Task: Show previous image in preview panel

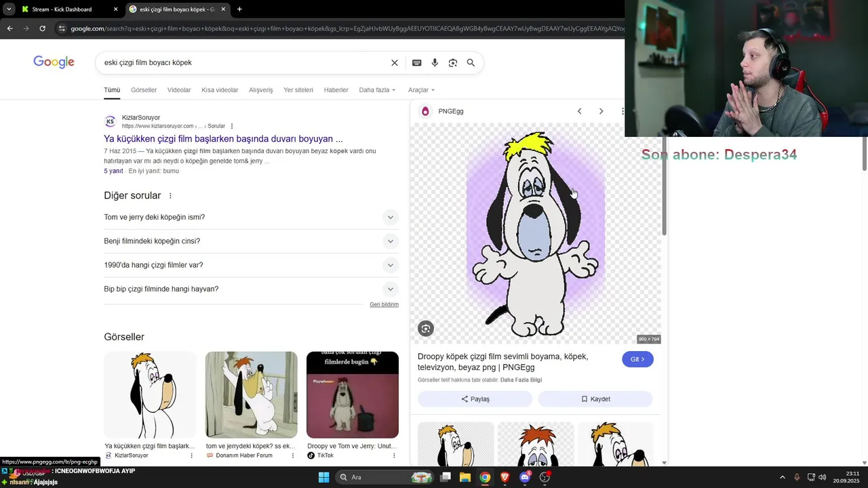Action: point(579,111)
